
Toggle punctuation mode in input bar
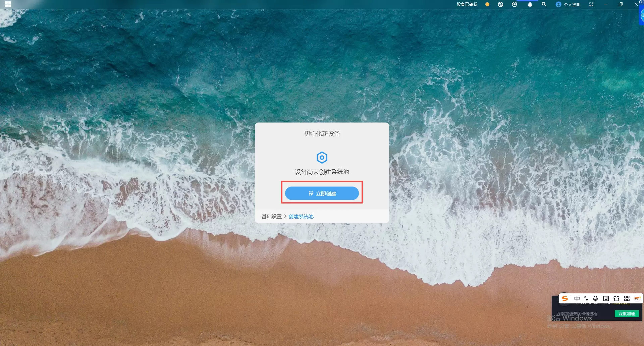586,298
